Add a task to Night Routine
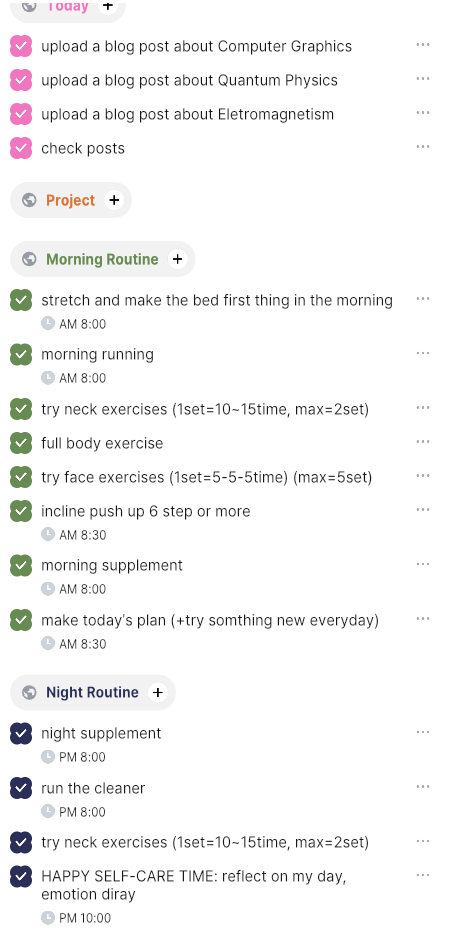This screenshot has width=457, height=939. pyautogui.click(x=158, y=692)
